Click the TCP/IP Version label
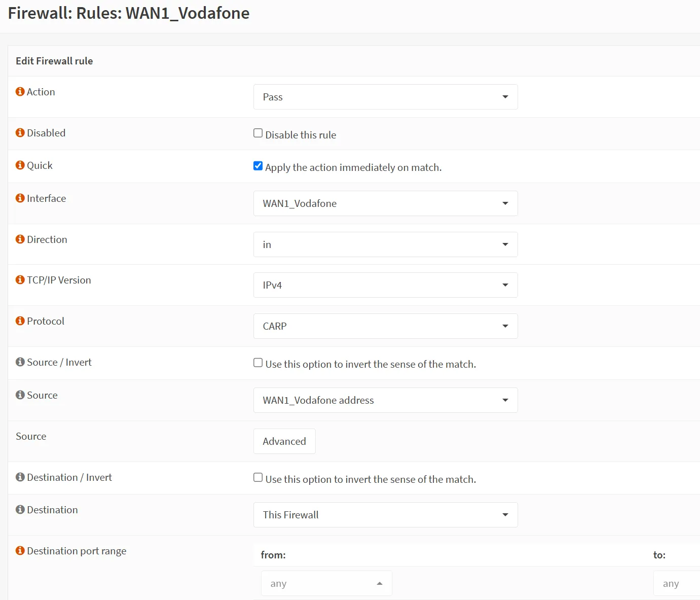This screenshot has height=600, width=700. click(59, 280)
